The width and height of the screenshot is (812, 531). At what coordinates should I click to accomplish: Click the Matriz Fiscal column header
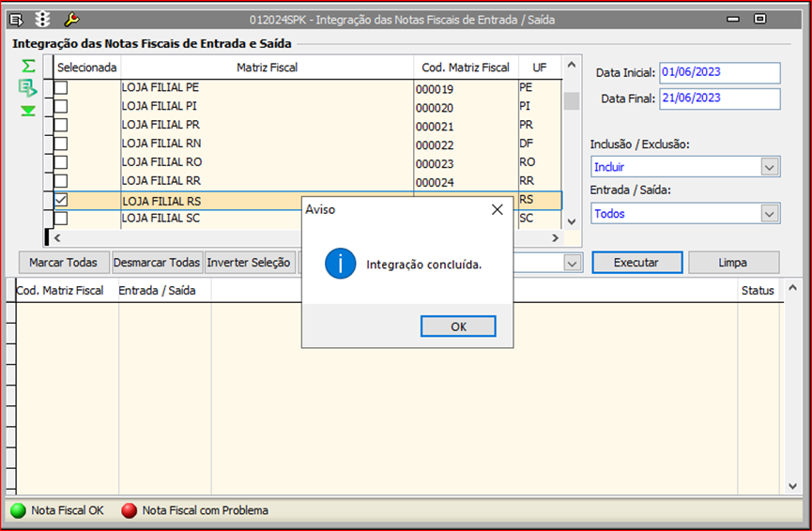click(x=267, y=68)
